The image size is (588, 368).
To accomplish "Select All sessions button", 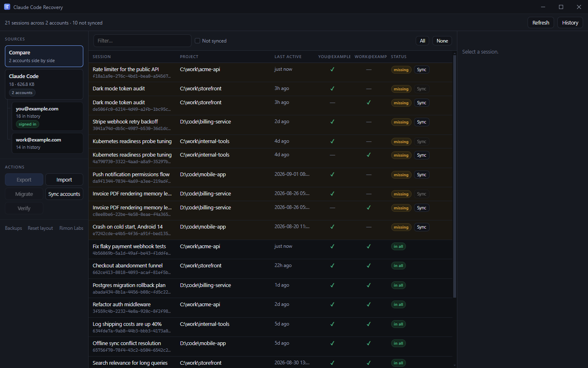I will (x=423, y=41).
